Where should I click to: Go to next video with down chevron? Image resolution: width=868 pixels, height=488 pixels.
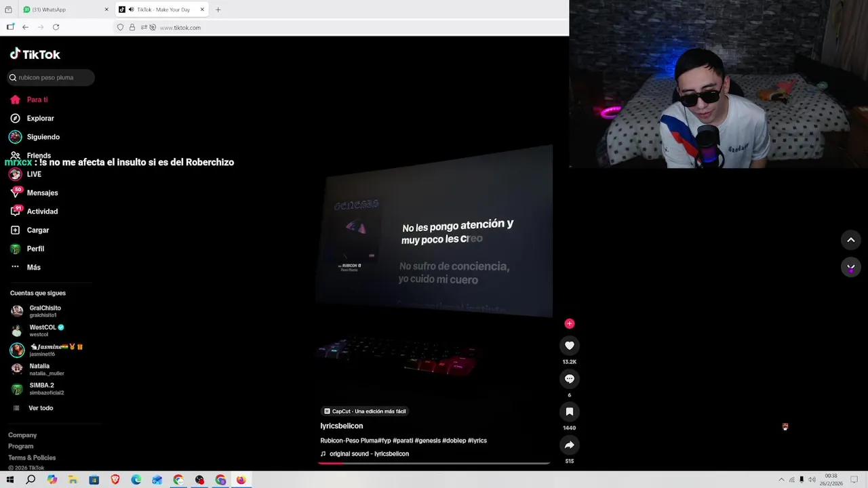851,268
